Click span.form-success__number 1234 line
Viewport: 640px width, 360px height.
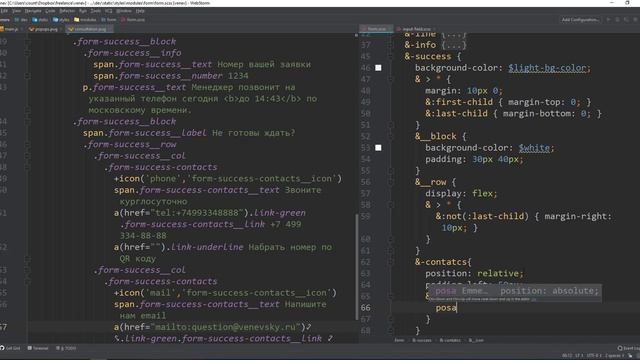point(171,76)
